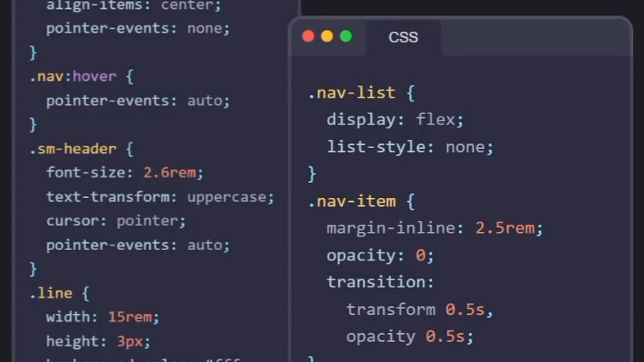Click the 'opacity 0.5s;' line
Screen dimensions: 644x362
(x=410, y=336)
